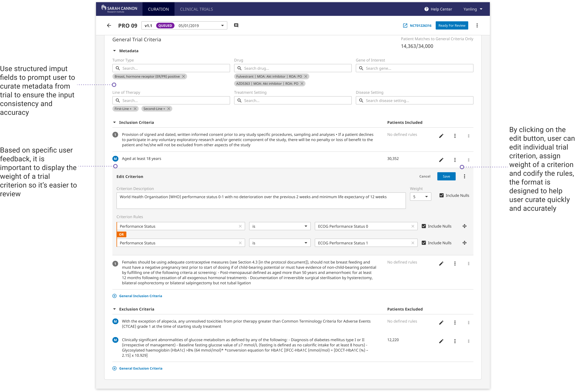Remove the First-Line + tag
This screenshot has height=392, width=576.
click(x=135, y=109)
